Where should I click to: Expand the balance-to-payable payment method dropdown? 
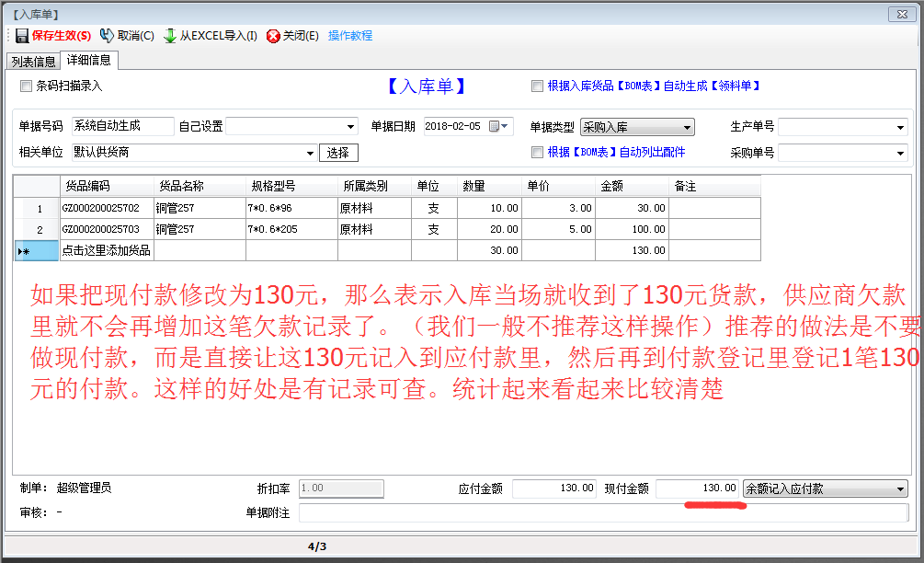[x=900, y=488]
